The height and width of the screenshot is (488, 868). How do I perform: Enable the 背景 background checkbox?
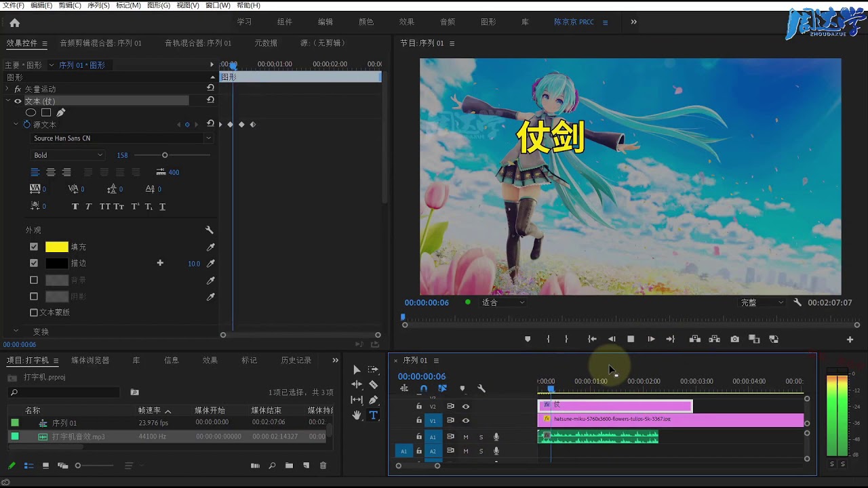click(34, 280)
